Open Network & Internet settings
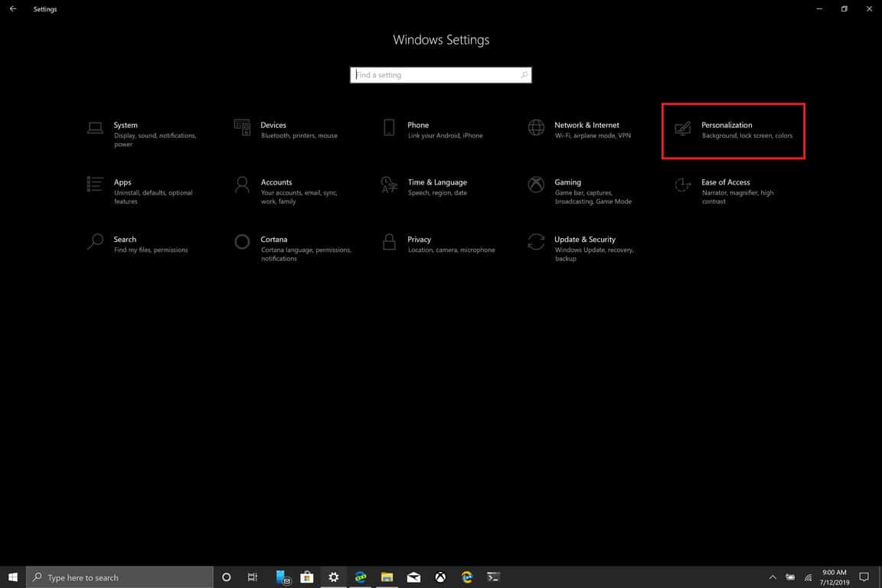The image size is (882, 588). [580, 129]
